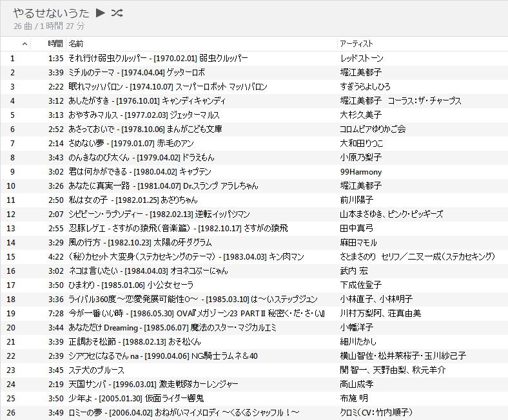Click the playlist title やるせないうた

pyautogui.click(x=51, y=13)
